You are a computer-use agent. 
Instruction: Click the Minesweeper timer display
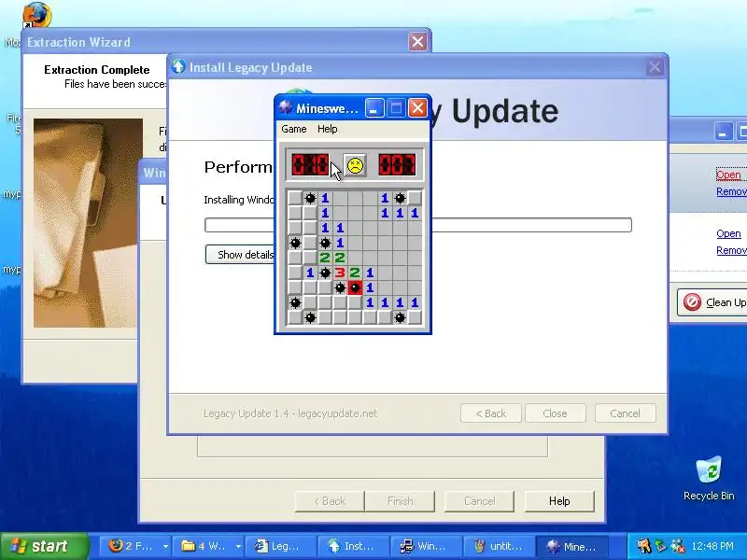397,165
